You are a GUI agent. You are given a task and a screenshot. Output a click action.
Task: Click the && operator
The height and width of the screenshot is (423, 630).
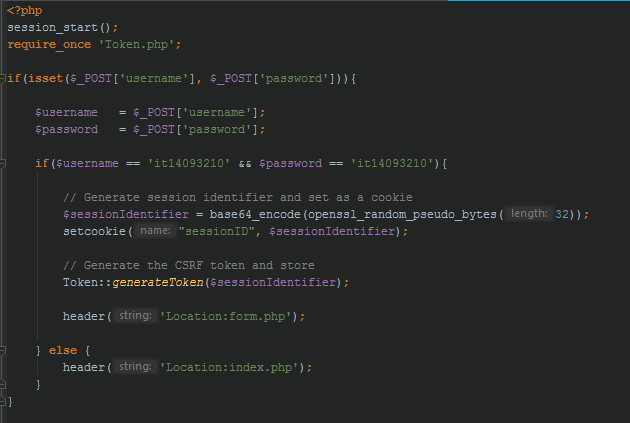[245, 163]
